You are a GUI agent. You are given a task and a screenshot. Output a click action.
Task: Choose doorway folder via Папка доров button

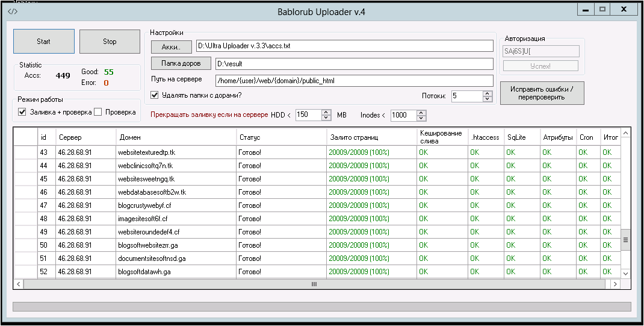[181, 63]
